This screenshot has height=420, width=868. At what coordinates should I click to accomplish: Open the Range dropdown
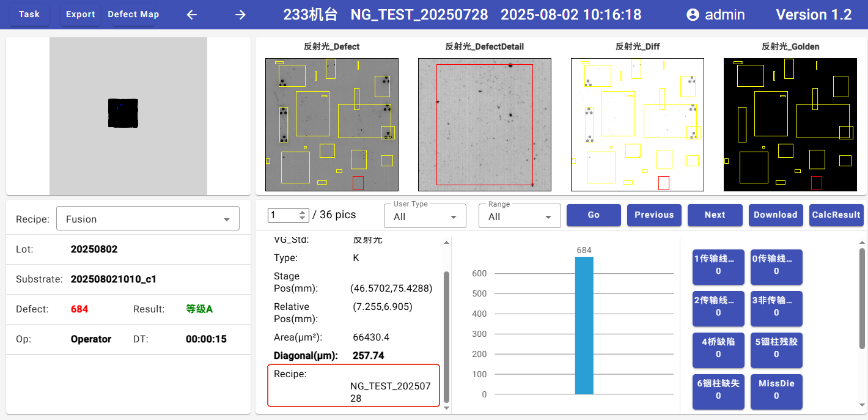pos(520,216)
